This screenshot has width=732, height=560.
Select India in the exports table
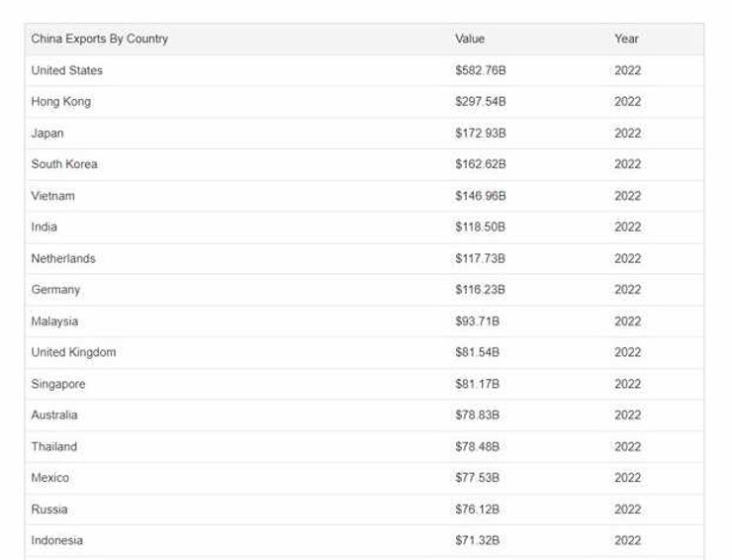coord(45,227)
